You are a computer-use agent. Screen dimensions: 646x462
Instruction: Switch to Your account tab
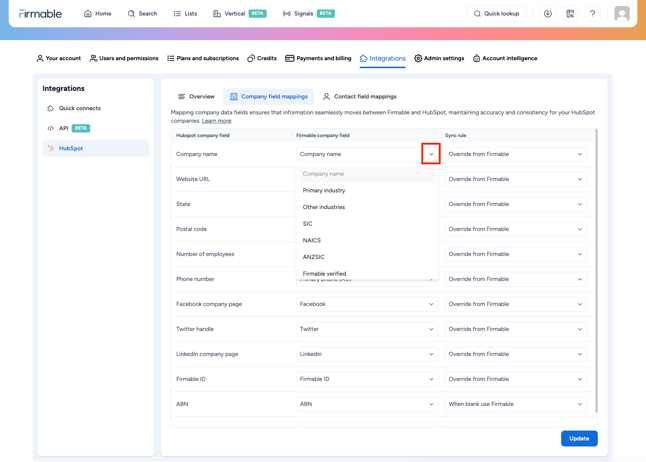coord(59,59)
